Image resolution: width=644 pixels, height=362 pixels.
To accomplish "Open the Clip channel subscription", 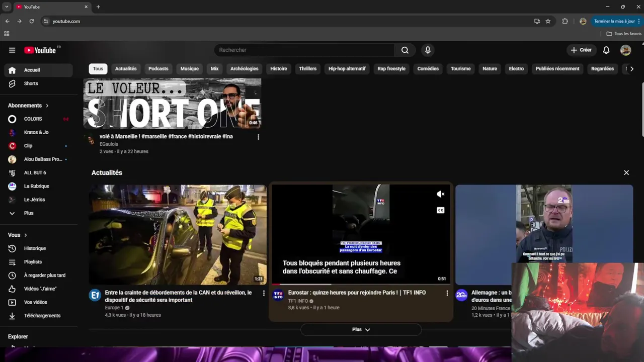I will [x=38, y=146].
